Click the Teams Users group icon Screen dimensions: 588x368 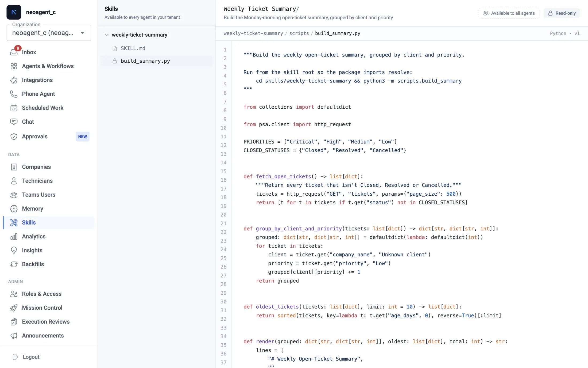point(14,195)
